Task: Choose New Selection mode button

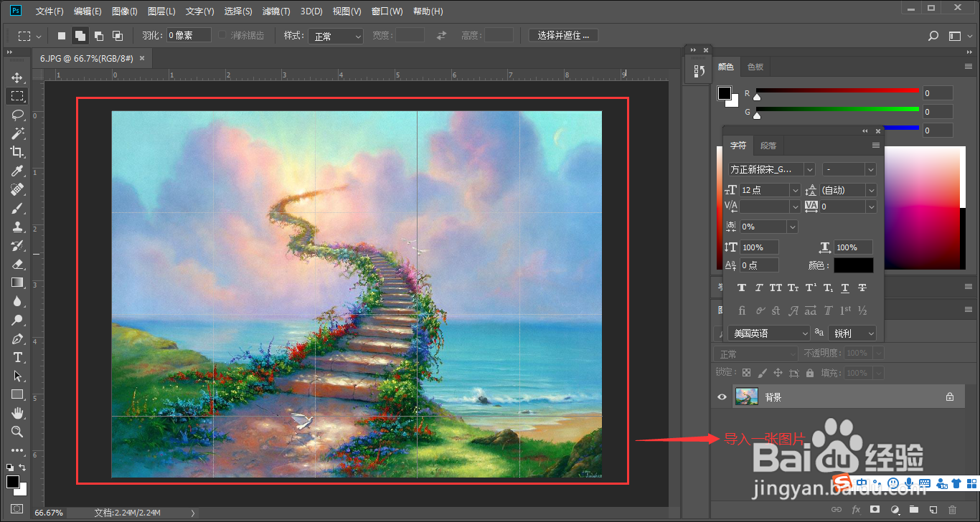Action: 62,36
